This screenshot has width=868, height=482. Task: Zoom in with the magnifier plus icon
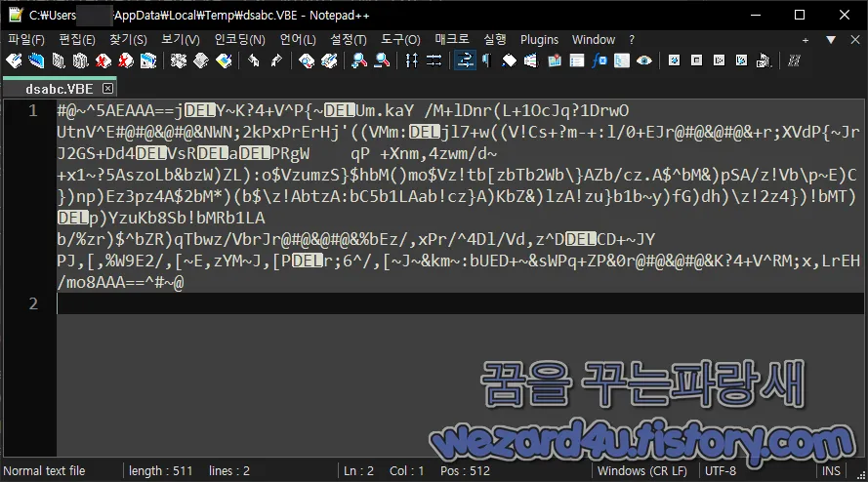[358, 60]
